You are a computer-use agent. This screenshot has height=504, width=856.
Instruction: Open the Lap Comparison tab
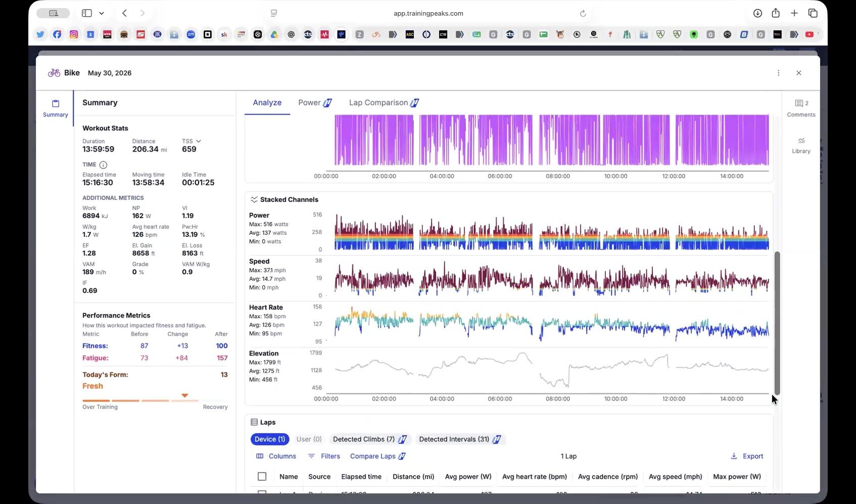(x=384, y=103)
